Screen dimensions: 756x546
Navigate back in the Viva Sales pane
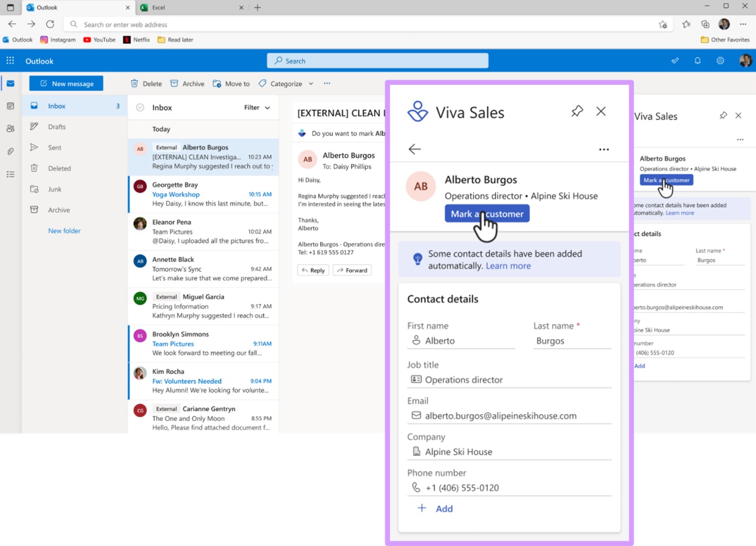click(x=414, y=149)
